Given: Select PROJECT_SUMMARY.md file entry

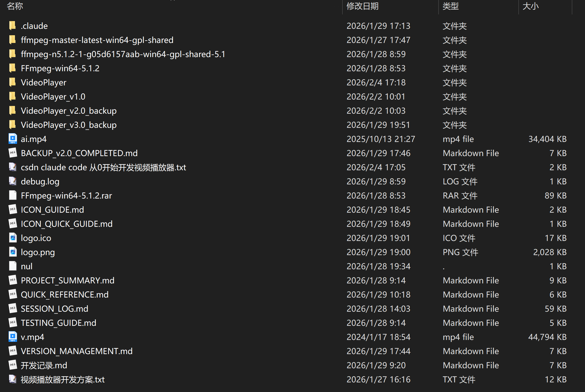Looking at the screenshot, I should point(68,280).
